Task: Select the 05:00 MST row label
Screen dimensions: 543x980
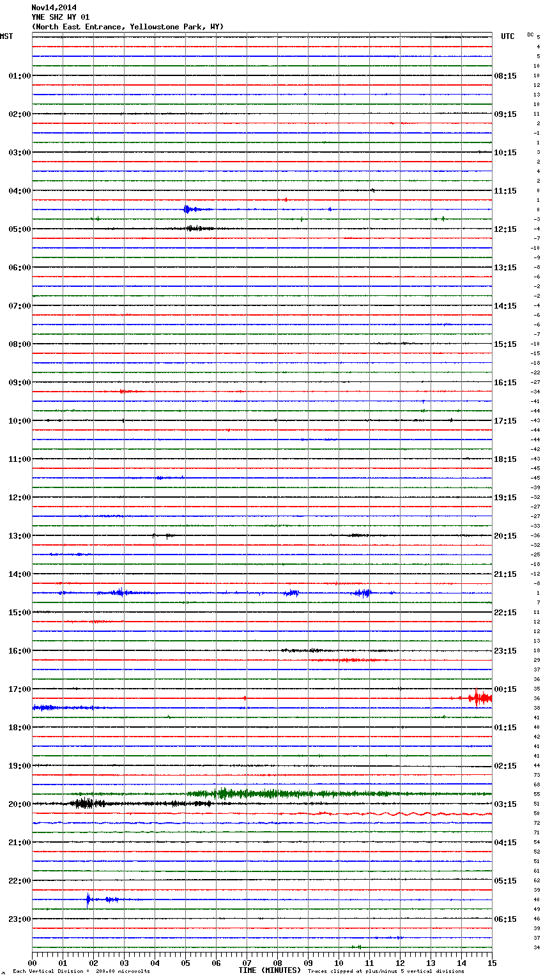Action: tap(19, 229)
